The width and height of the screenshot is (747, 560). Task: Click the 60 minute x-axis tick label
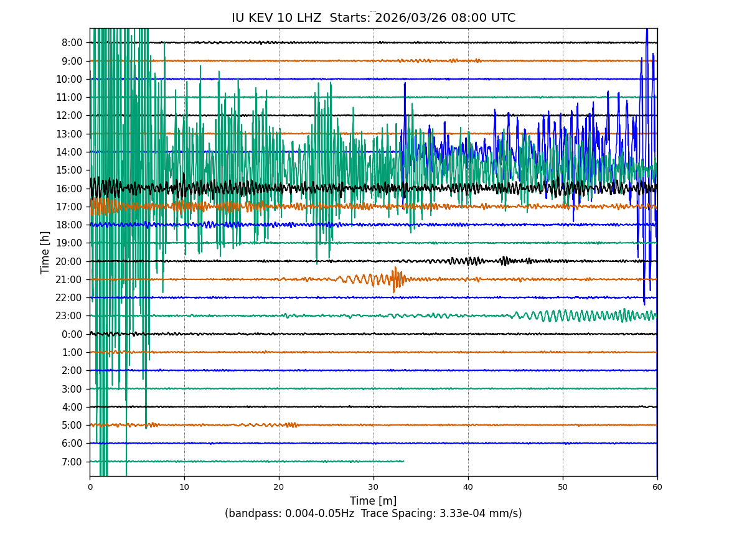(x=657, y=487)
